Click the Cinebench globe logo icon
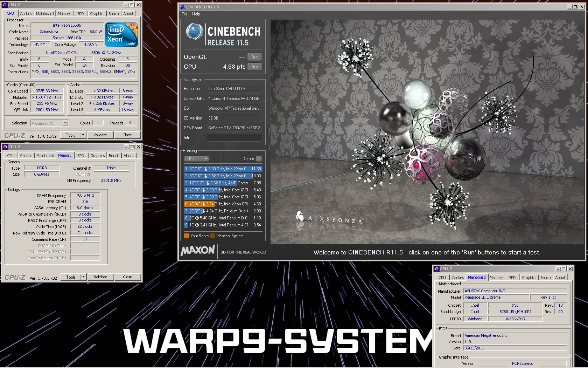The width and height of the screenshot is (588, 368). 195,32
